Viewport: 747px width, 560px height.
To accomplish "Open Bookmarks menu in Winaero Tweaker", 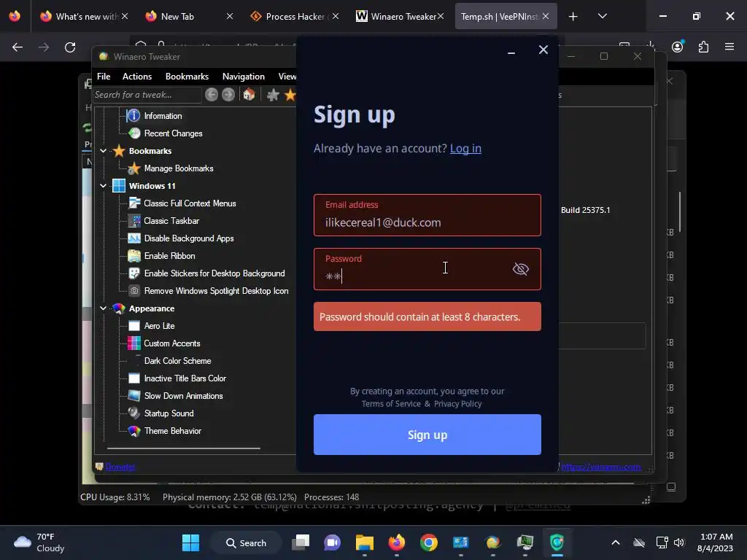I will (x=187, y=77).
